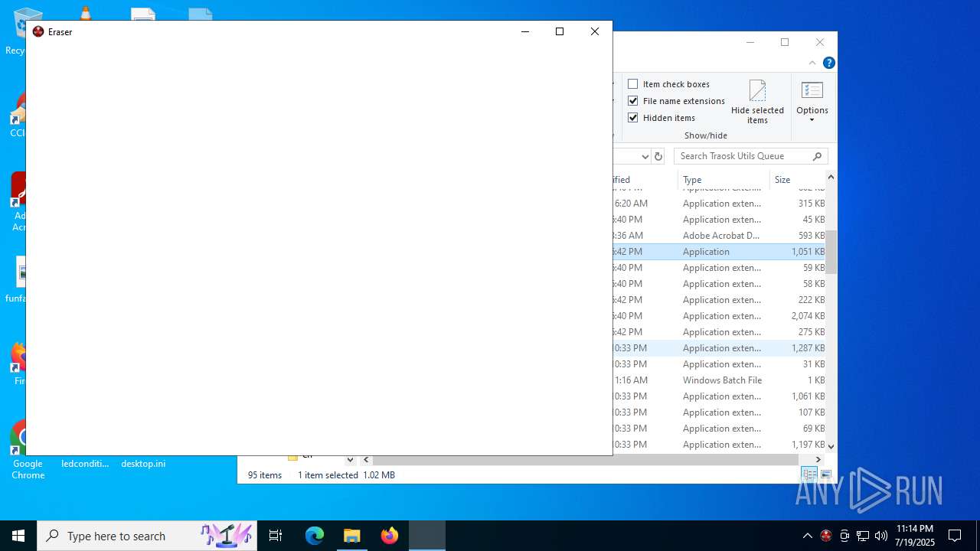
Task: Open the Options dropdown arrow
Action: click(812, 120)
